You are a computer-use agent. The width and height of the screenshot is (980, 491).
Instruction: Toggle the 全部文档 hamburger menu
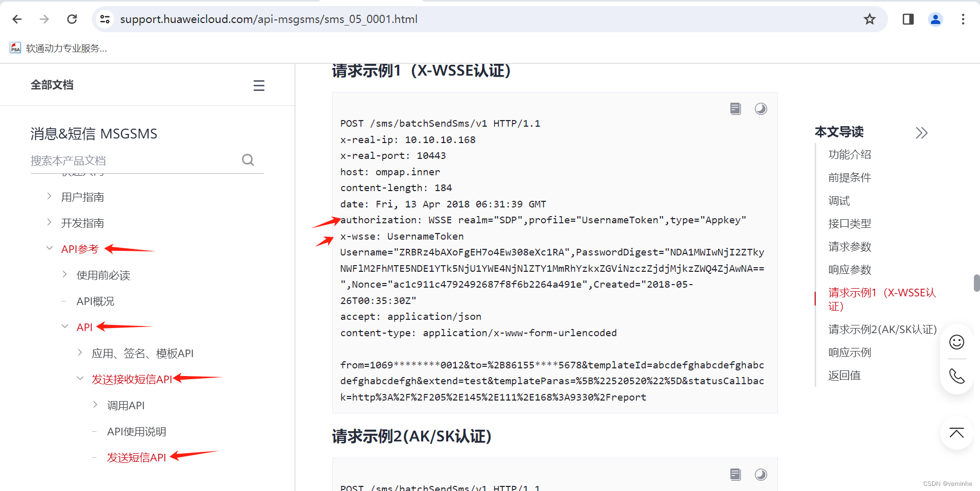pos(259,85)
